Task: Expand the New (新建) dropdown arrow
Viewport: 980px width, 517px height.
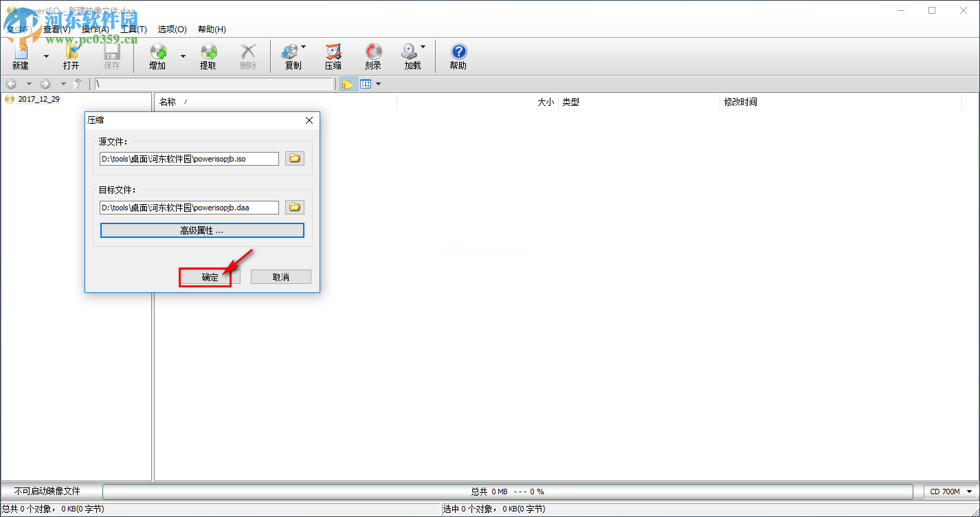Action: tap(46, 56)
